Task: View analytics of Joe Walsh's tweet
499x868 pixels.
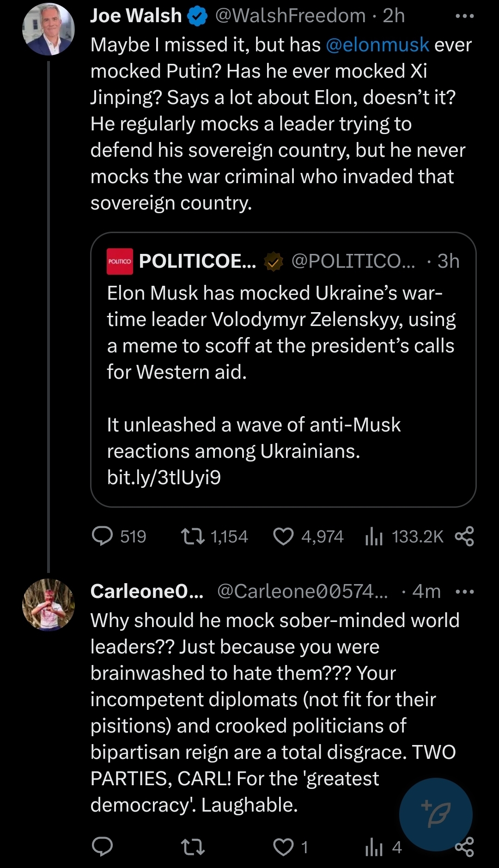Action: click(x=374, y=536)
